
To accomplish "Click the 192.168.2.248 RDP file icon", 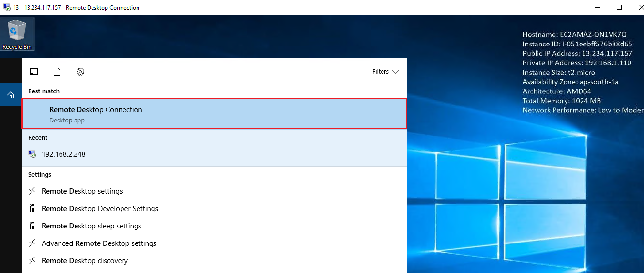I will pyautogui.click(x=32, y=154).
